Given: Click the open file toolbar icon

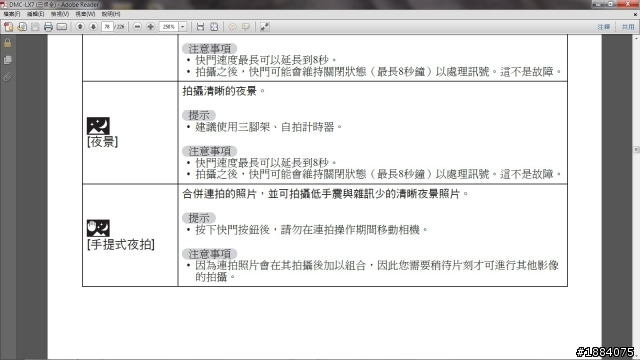Looking at the screenshot, I should 22,27.
